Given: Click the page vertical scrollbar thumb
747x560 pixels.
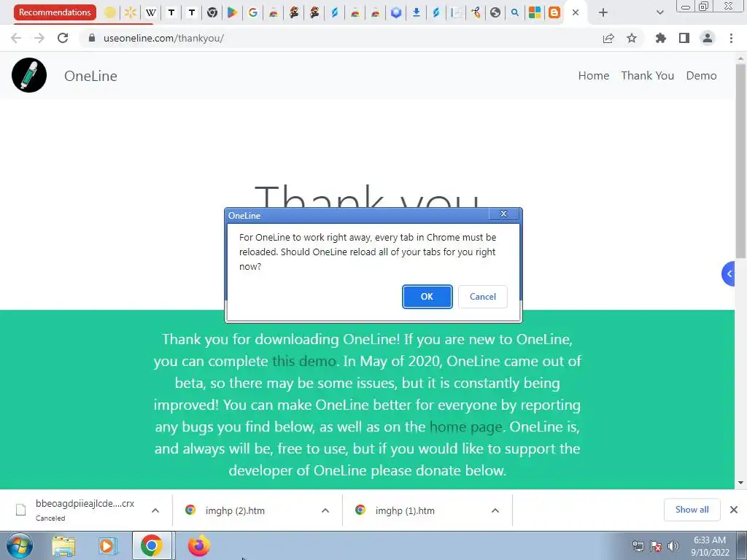Looking at the screenshot, I should pyautogui.click(x=740, y=161).
